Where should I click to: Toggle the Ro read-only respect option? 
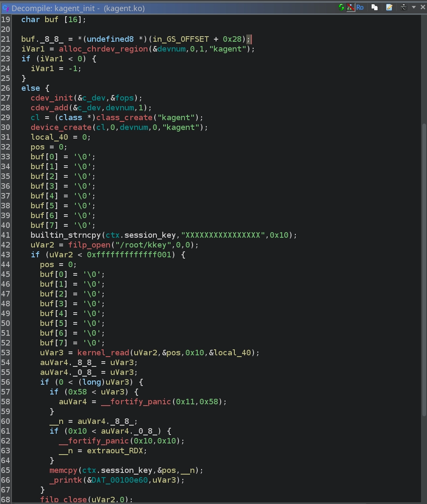[360, 7]
